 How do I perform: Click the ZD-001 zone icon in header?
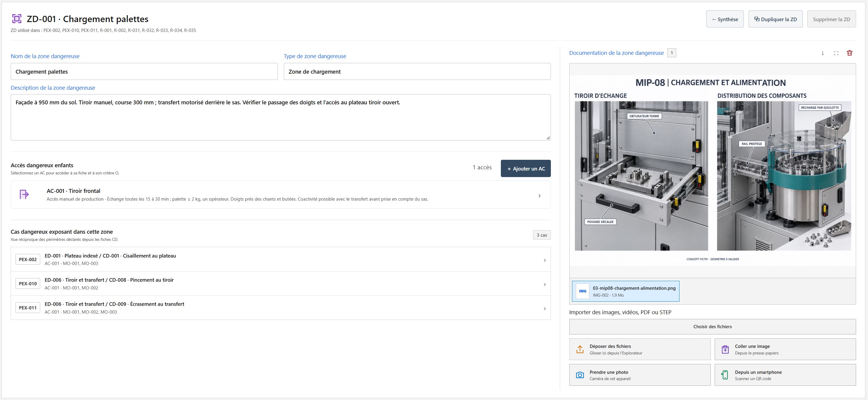pos(17,18)
